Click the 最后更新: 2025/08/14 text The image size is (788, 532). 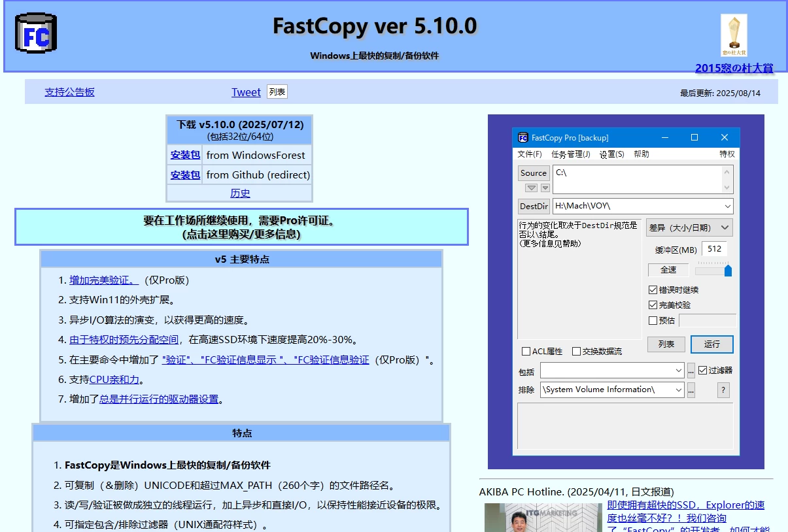(720, 93)
